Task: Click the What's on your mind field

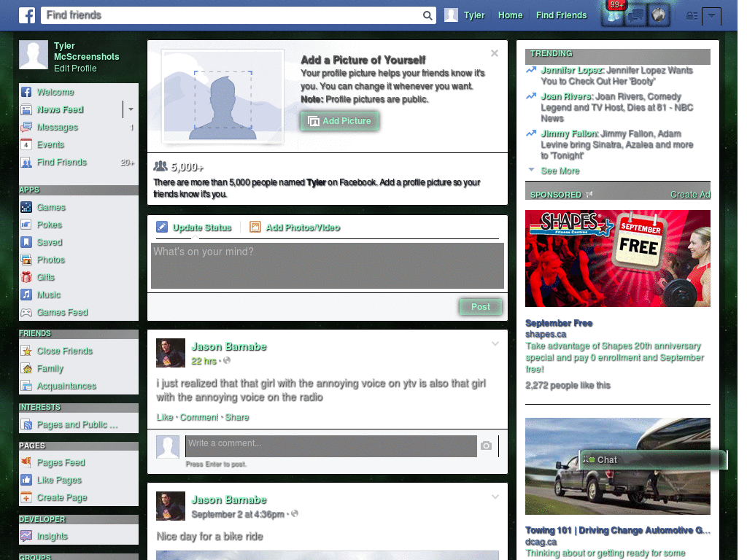Action: pyautogui.click(x=328, y=265)
